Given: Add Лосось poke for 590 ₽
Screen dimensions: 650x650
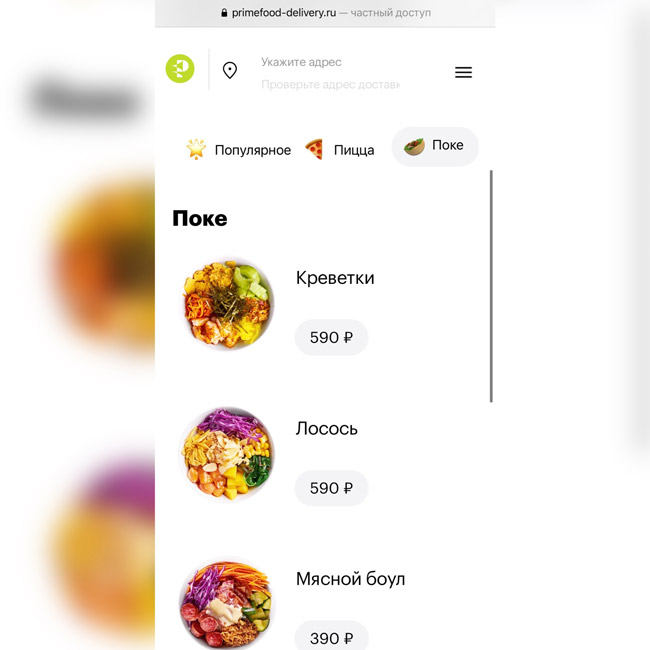Looking at the screenshot, I should click(x=331, y=488).
